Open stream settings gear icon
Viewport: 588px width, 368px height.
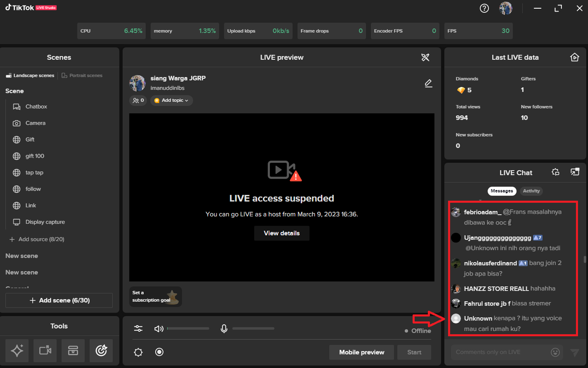point(138,352)
